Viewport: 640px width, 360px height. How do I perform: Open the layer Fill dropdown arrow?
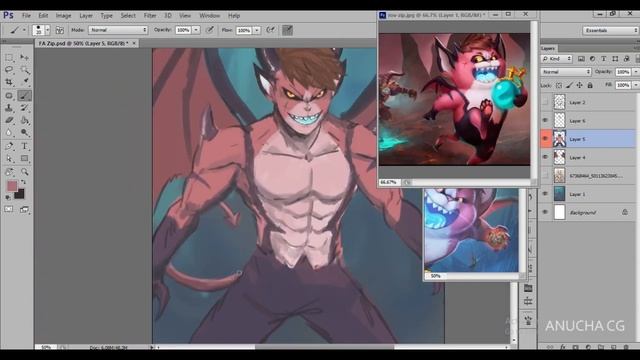(636, 85)
